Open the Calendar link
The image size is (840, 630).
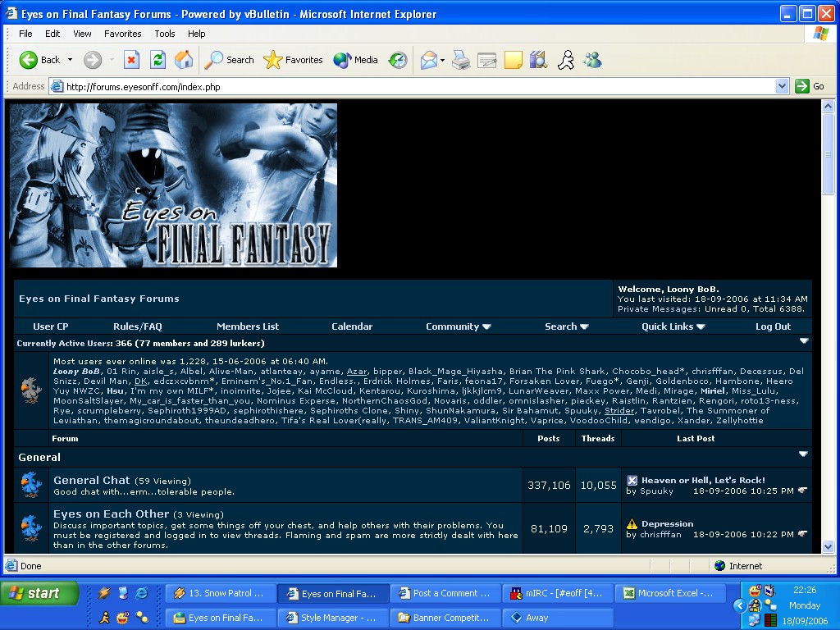352,326
